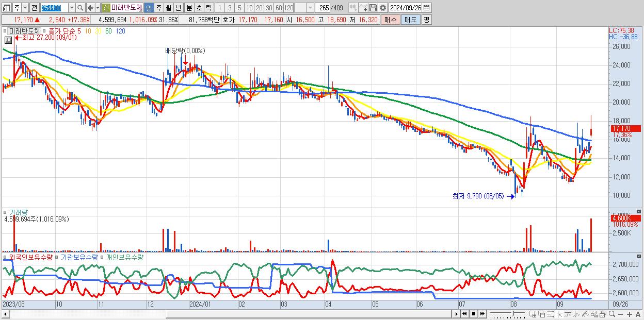
Task: Toggle the crosshair cursor tool icon
Action: 559,314
